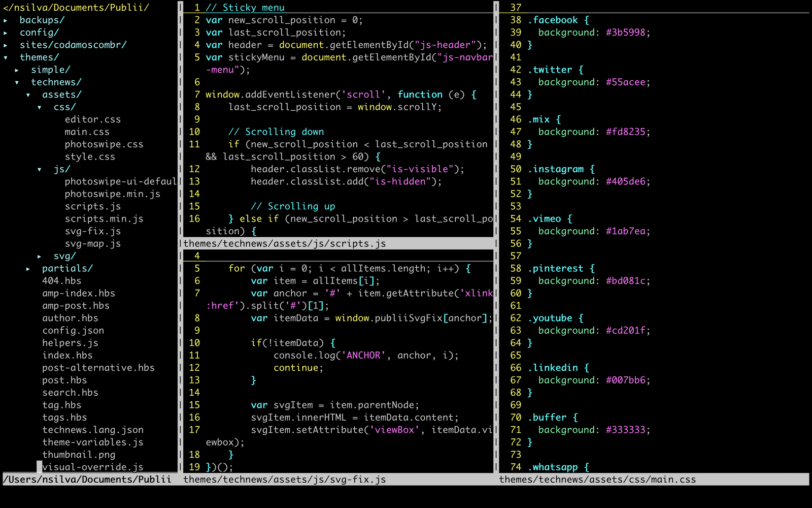Open main.css in the file tree
The image size is (812, 508).
coord(87,132)
